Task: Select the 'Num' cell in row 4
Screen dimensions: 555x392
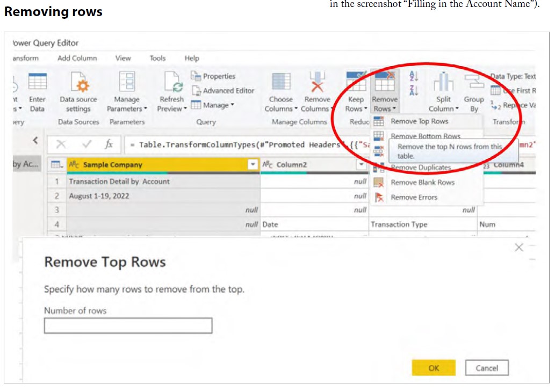Action: tap(507, 224)
